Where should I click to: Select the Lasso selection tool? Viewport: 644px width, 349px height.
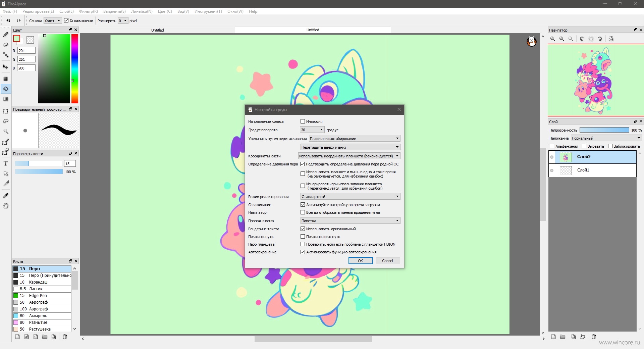(5, 121)
